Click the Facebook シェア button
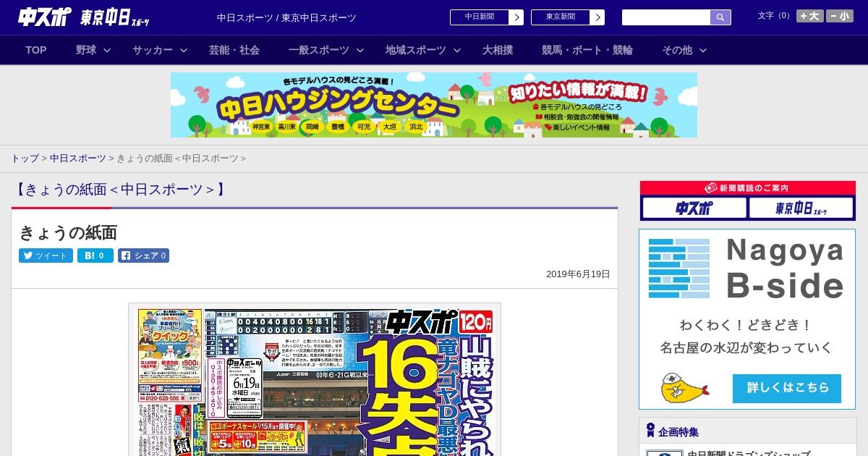Image resolution: width=868 pixels, height=456 pixels. point(143,256)
